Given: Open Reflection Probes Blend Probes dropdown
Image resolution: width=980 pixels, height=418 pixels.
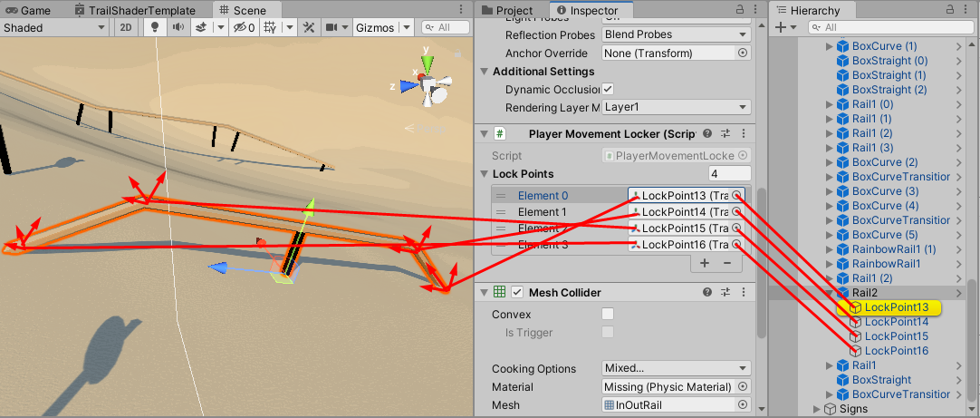Looking at the screenshot, I should pyautogui.click(x=677, y=35).
